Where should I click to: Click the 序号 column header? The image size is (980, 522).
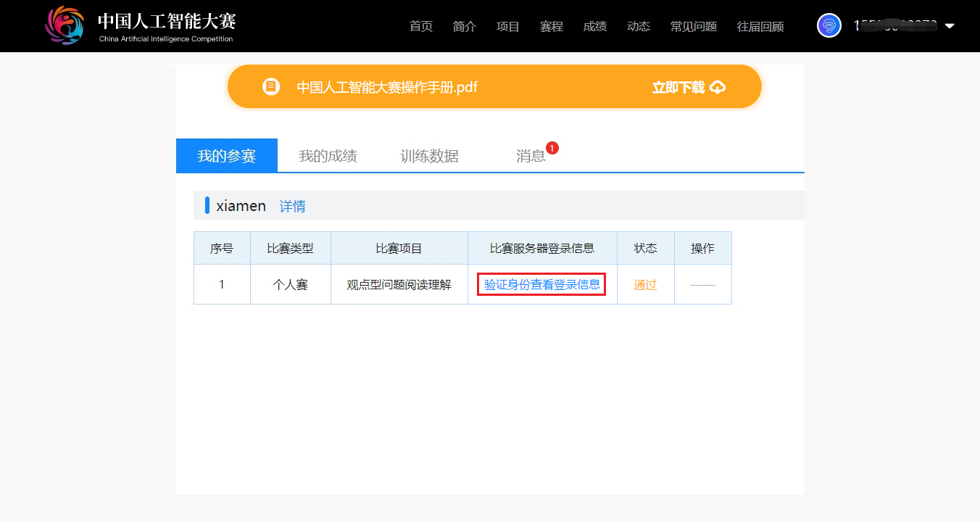(222, 248)
